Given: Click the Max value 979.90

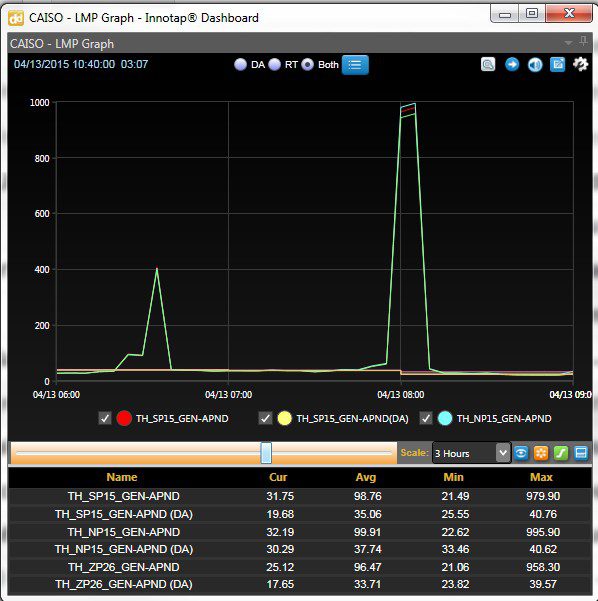Looking at the screenshot, I should [x=543, y=496].
